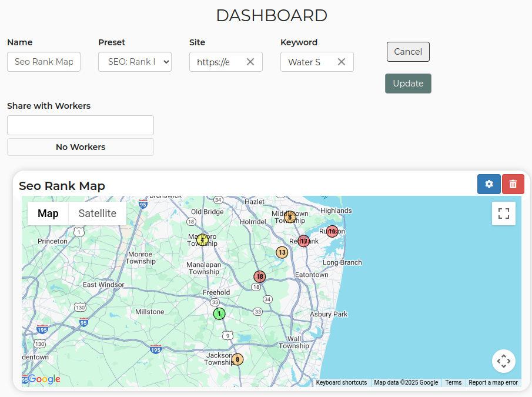Switch to the Satellite view tab
This screenshot has width=532, height=397.
[x=98, y=213]
